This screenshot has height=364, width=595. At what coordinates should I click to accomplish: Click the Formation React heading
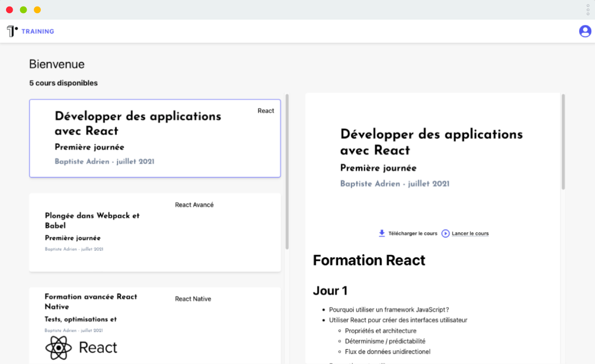pos(369,260)
